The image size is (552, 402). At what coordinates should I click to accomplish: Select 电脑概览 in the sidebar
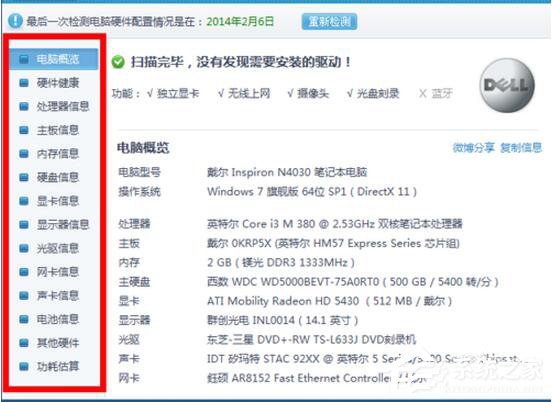click(x=54, y=59)
